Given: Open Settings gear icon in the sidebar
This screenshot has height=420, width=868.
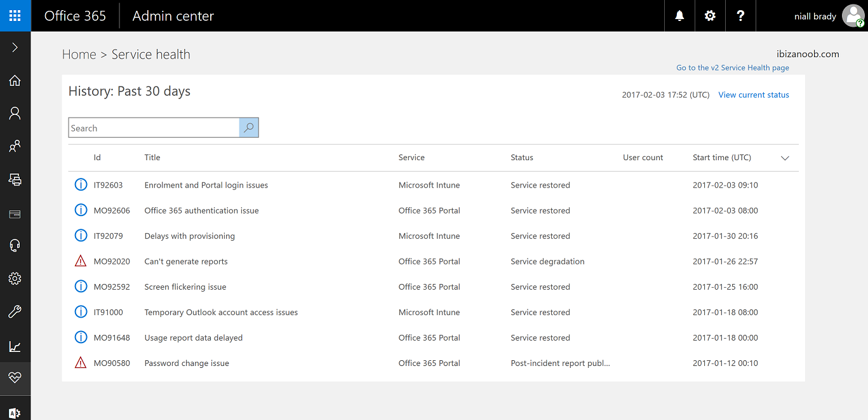Looking at the screenshot, I should tap(15, 278).
